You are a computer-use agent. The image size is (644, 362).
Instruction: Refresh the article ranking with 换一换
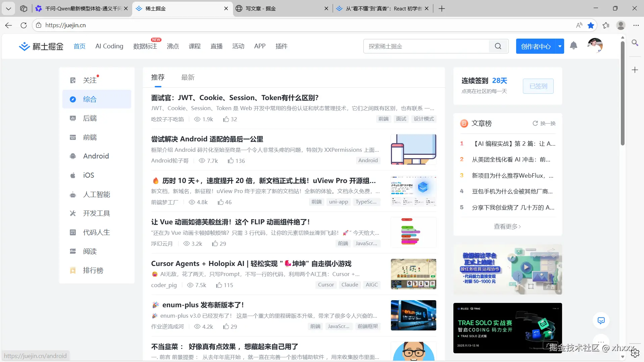point(544,124)
